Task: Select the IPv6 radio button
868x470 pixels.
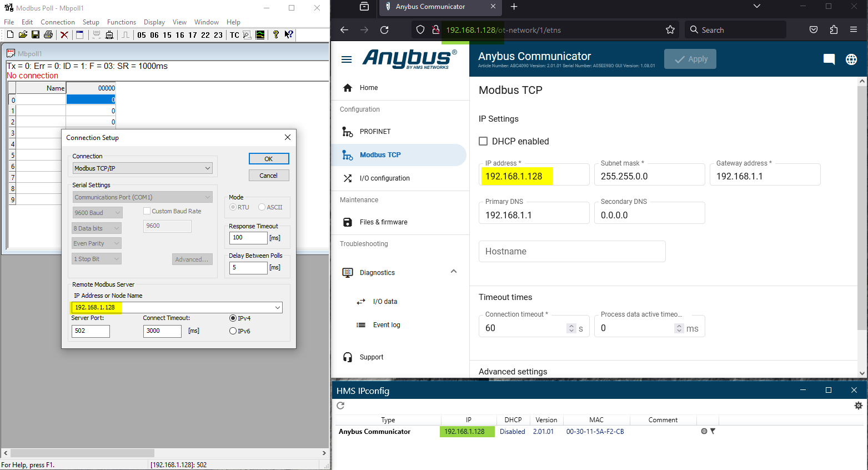Action: [x=233, y=331]
